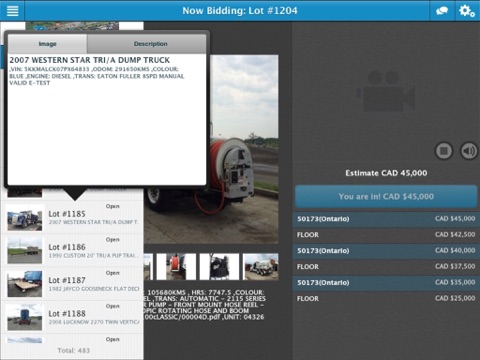
Task: Click the You are in CAD $45,000 button
Action: [386, 196]
